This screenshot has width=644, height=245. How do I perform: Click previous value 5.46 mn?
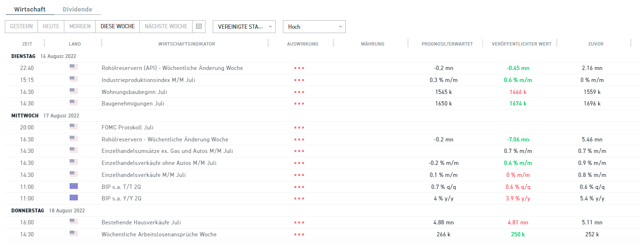click(592, 140)
